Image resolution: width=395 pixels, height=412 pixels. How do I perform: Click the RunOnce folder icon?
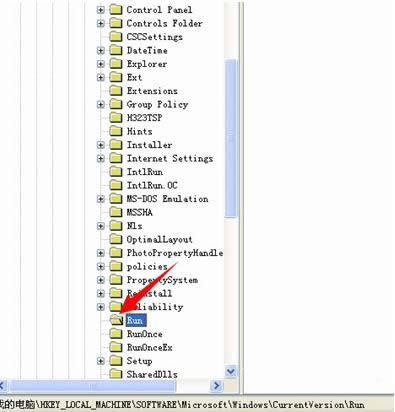[116, 334]
